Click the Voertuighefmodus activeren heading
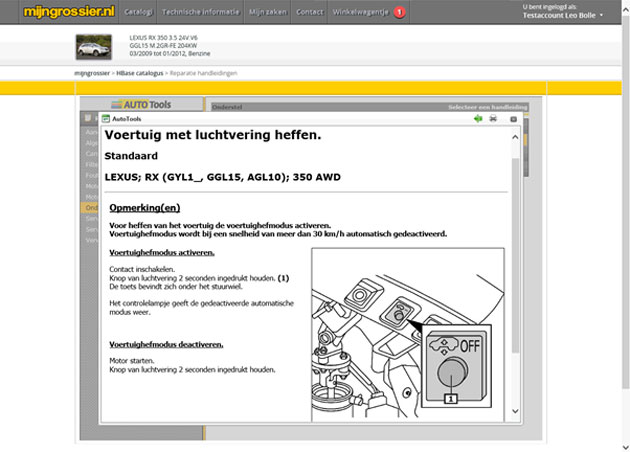The height and width of the screenshot is (452, 630). click(162, 252)
